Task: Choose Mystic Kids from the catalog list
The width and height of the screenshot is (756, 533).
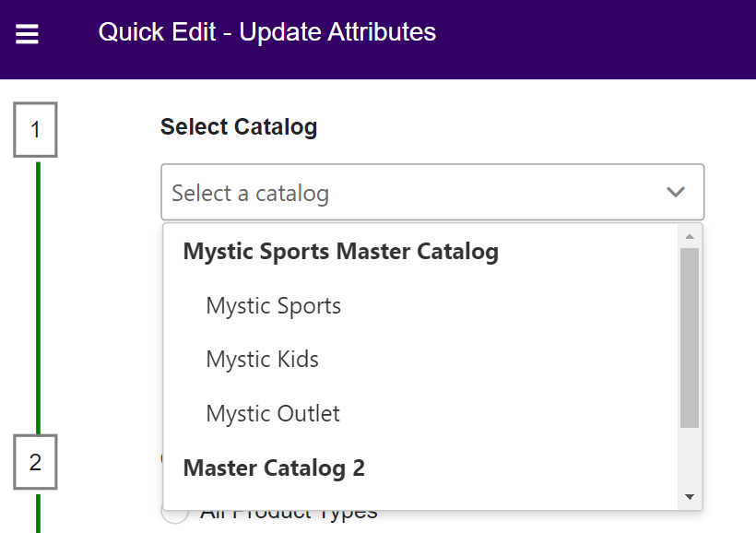Action: (262, 360)
